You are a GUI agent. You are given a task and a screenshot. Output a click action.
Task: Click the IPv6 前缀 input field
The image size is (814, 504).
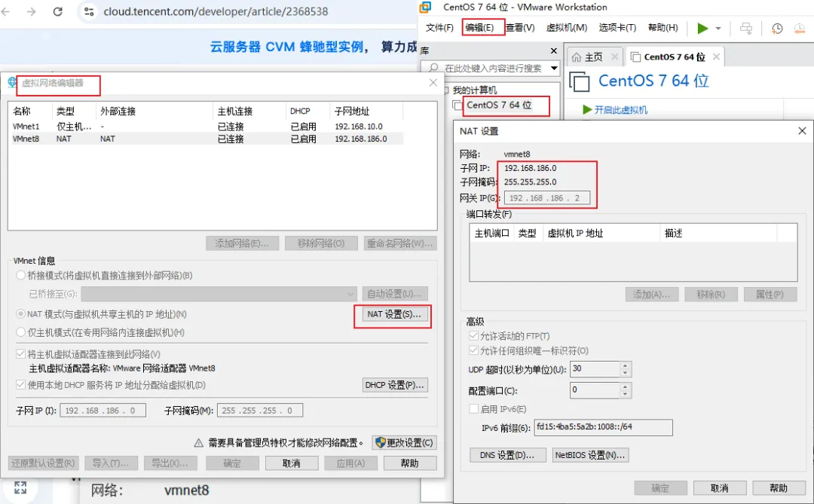603,427
